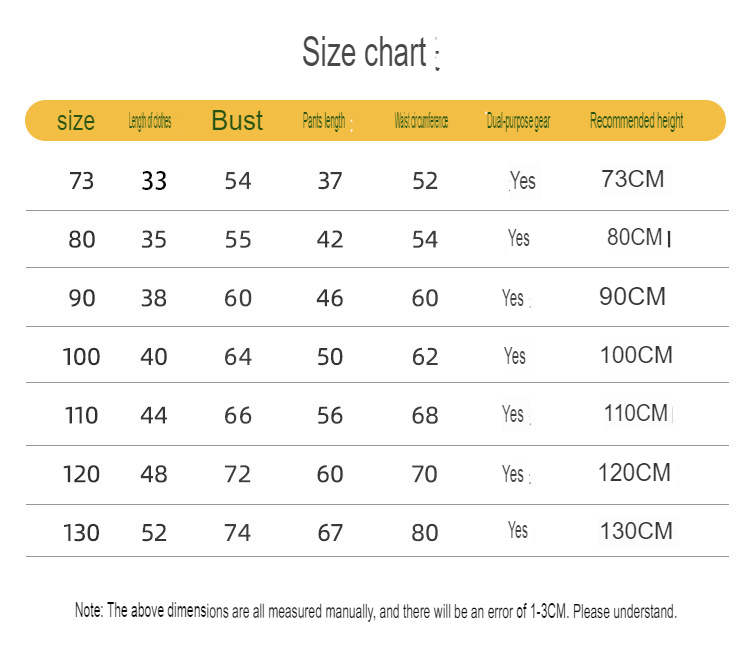Image resolution: width=750 pixels, height=668 pixels.
Task: Click the "Size chart" title text
Action: (x=365, y=53)
